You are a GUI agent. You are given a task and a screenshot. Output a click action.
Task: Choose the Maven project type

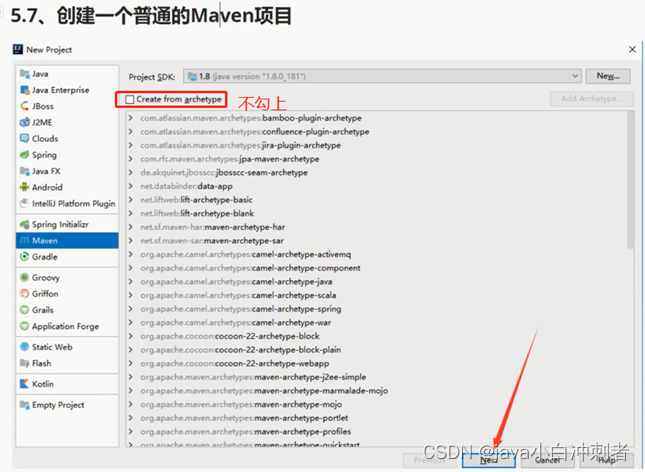point(67,241)
